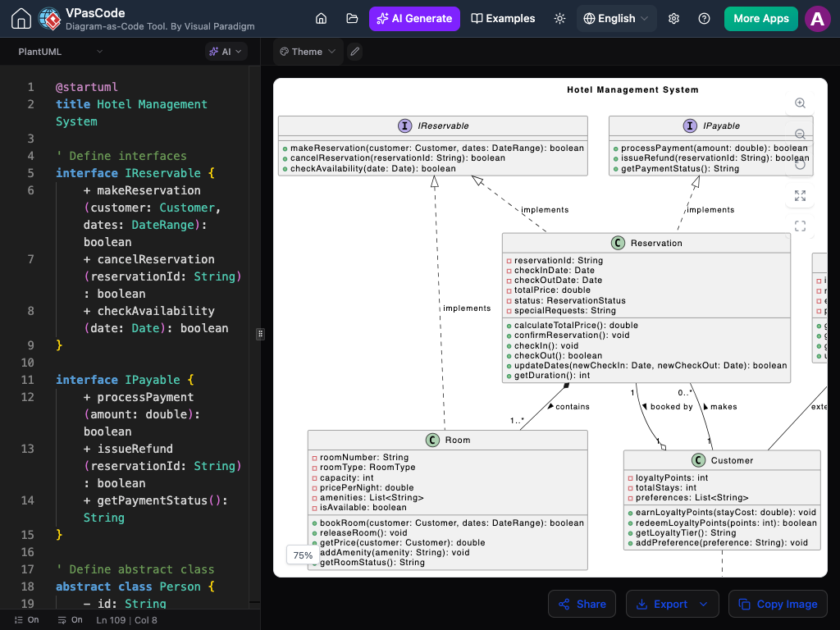Open the Theme dropdown
The image size is (840, 630).
coord(308,52)
